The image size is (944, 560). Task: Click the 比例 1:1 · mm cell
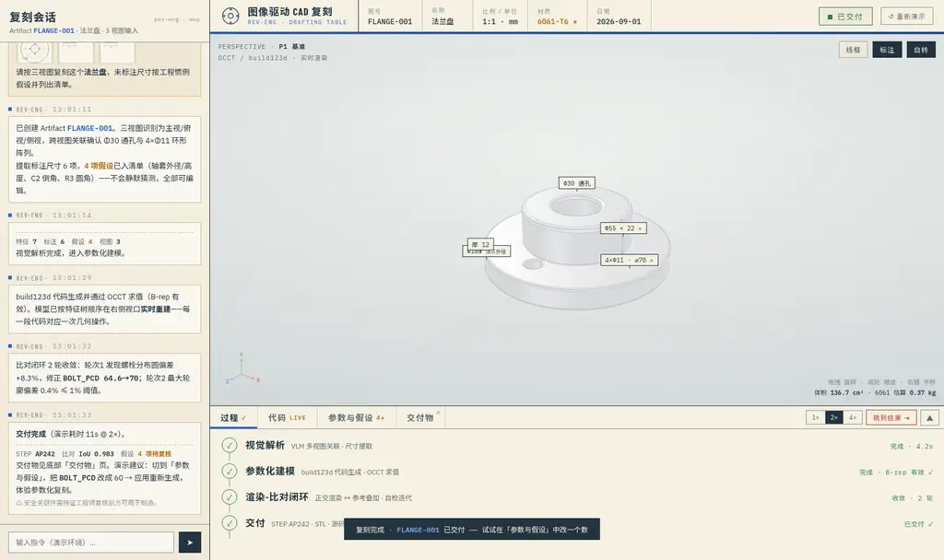[x=500, y=17]
